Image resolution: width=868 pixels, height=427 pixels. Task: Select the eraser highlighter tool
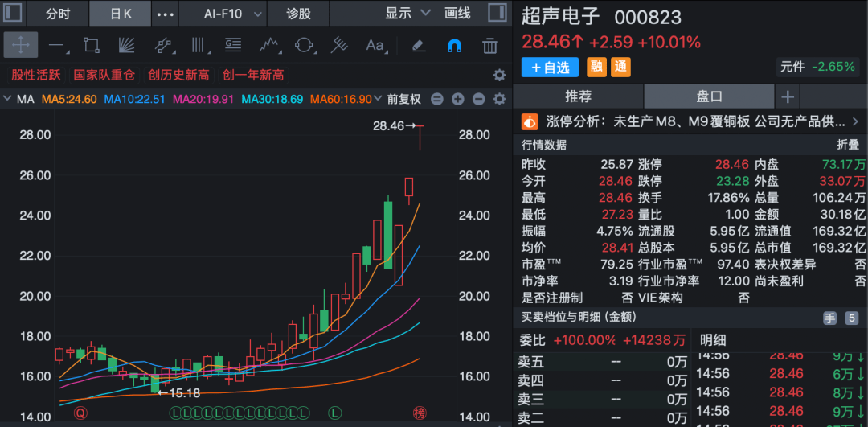point(419,45)
